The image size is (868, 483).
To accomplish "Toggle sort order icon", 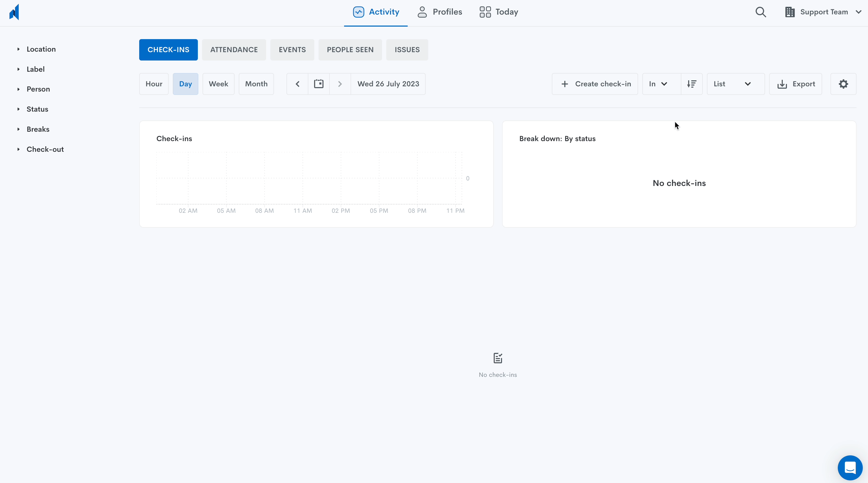I will [x=692, y=84].
